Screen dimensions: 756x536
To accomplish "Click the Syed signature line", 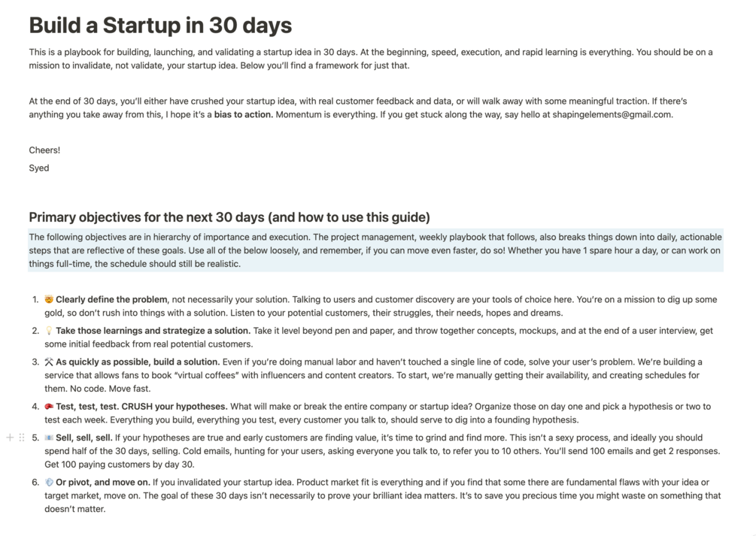I will click(39, 168).
